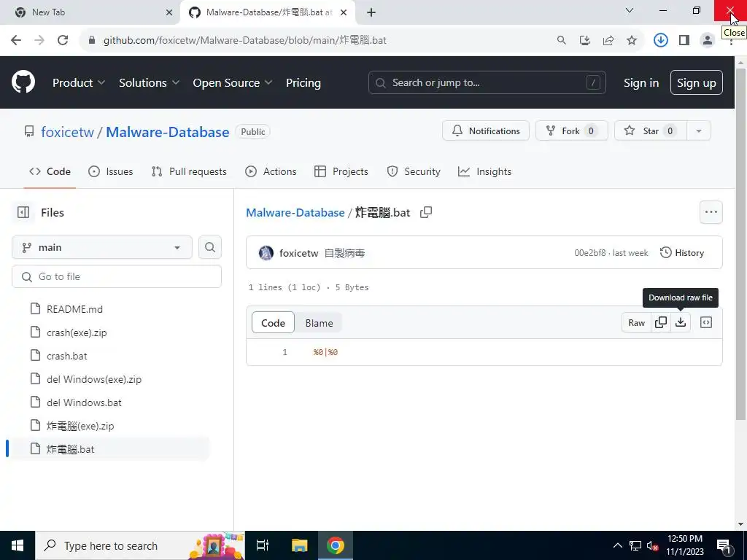Open the Code repository tab
The height and width of the screenshot is (560, 747).
(50, 171)
